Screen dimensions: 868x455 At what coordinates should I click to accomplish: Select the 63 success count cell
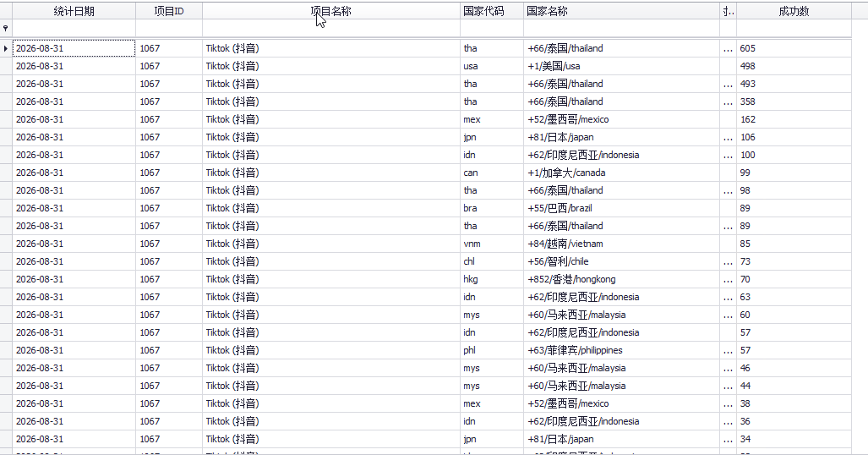pos(794,297)
